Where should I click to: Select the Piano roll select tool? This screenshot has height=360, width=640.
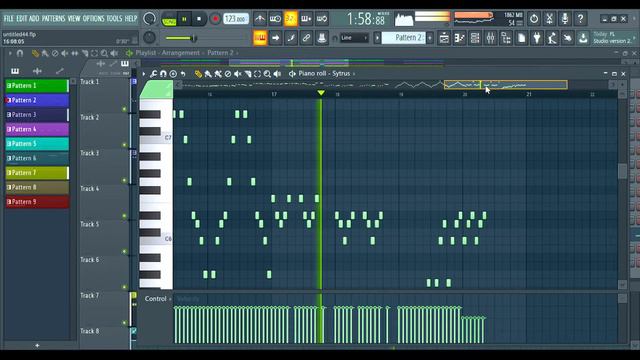click(x=257, y=74)
